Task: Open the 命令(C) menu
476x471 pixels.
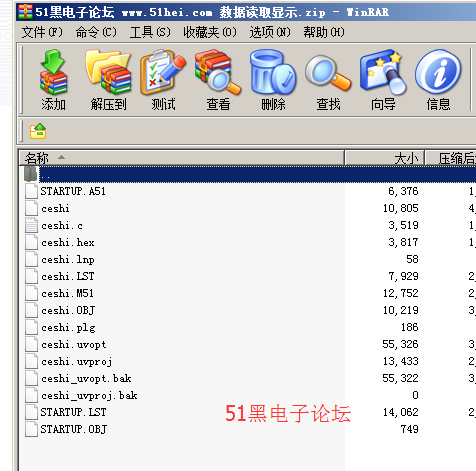Action: [96, 32]
